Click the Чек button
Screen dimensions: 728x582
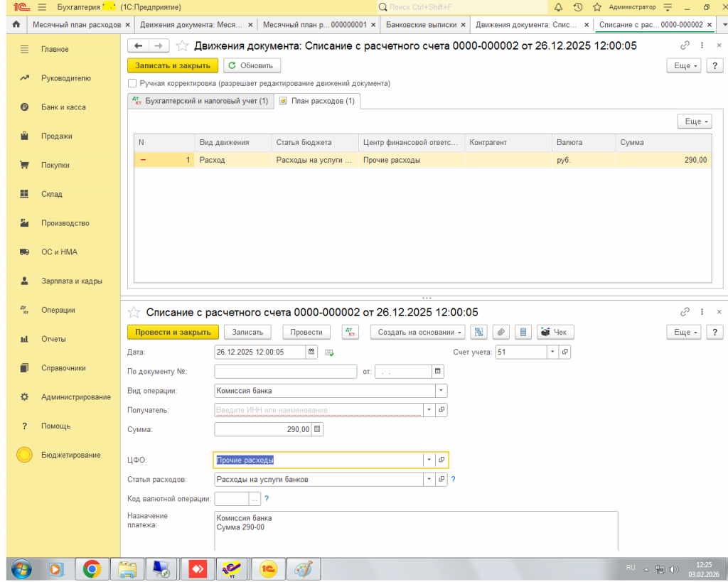555,332
